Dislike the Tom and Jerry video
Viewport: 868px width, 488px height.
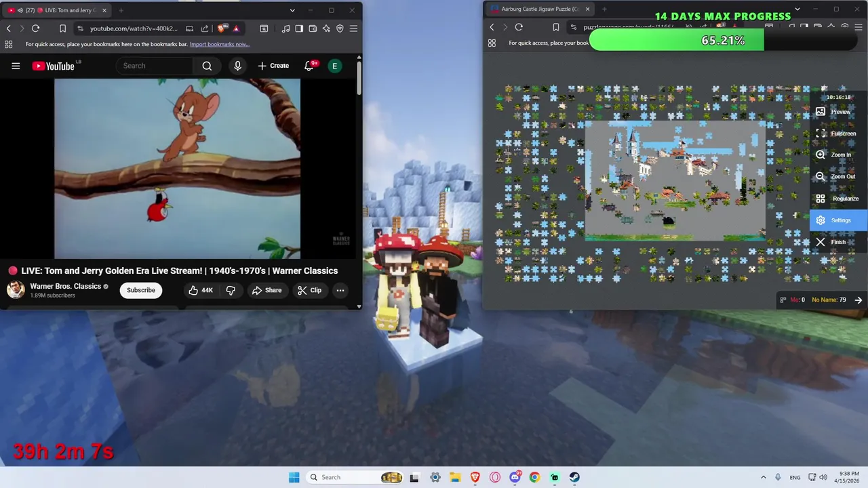coord(231,290)
